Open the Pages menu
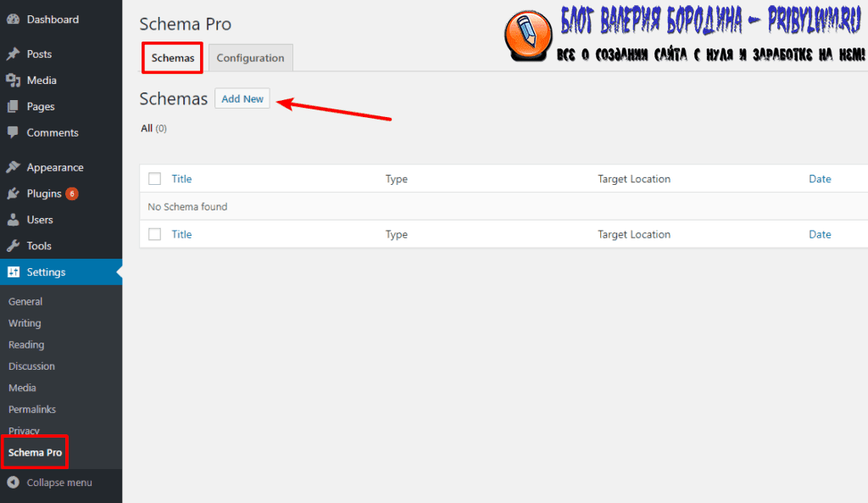 coord(41,106)
